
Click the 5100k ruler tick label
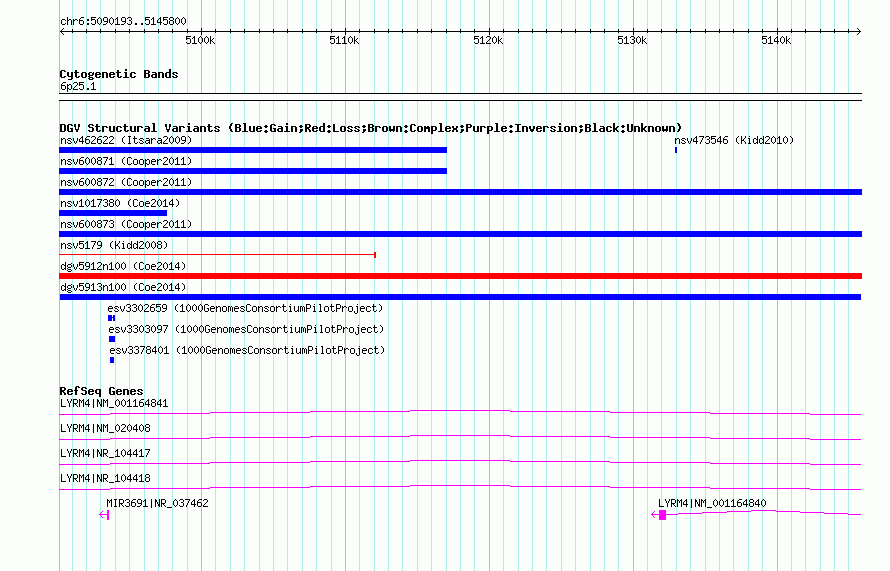click(x=200, y=40)
